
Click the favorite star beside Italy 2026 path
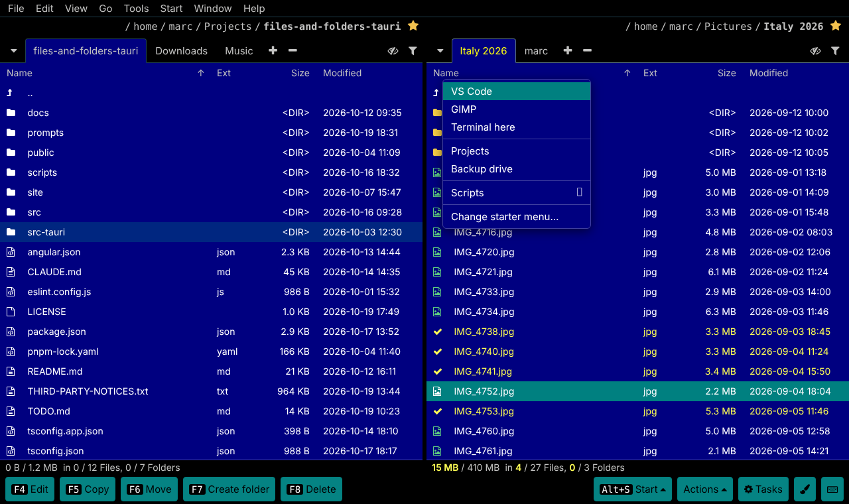(836, 26)
